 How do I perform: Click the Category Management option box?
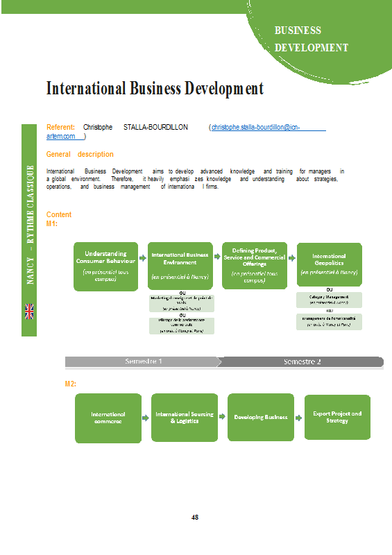click(330, 300)
